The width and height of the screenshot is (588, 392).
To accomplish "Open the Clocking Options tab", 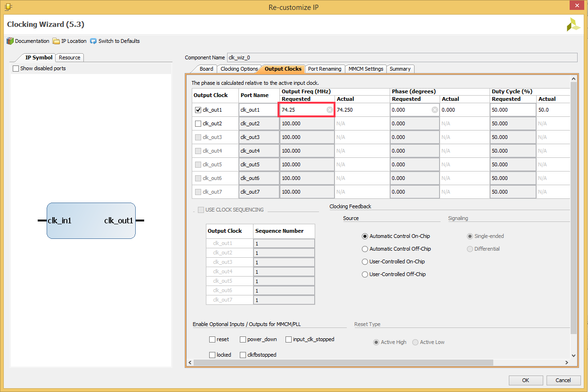I will 239,69.
